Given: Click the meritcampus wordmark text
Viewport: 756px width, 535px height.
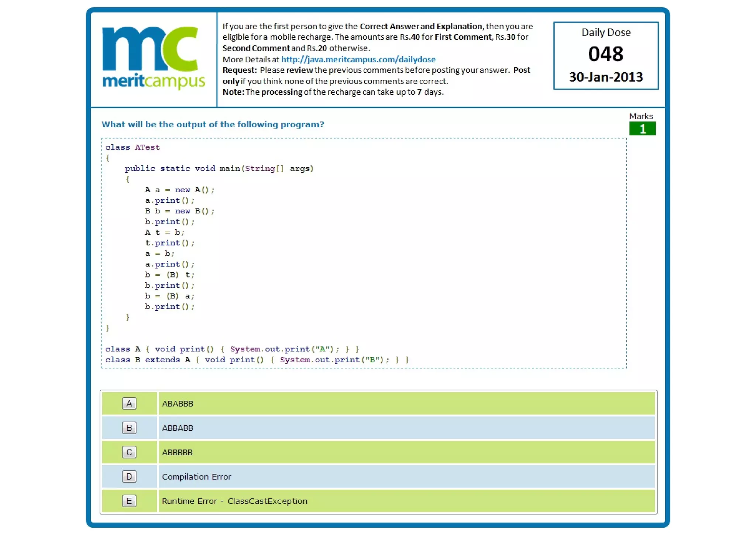Looking at the screenshot, I should [154, 81].
